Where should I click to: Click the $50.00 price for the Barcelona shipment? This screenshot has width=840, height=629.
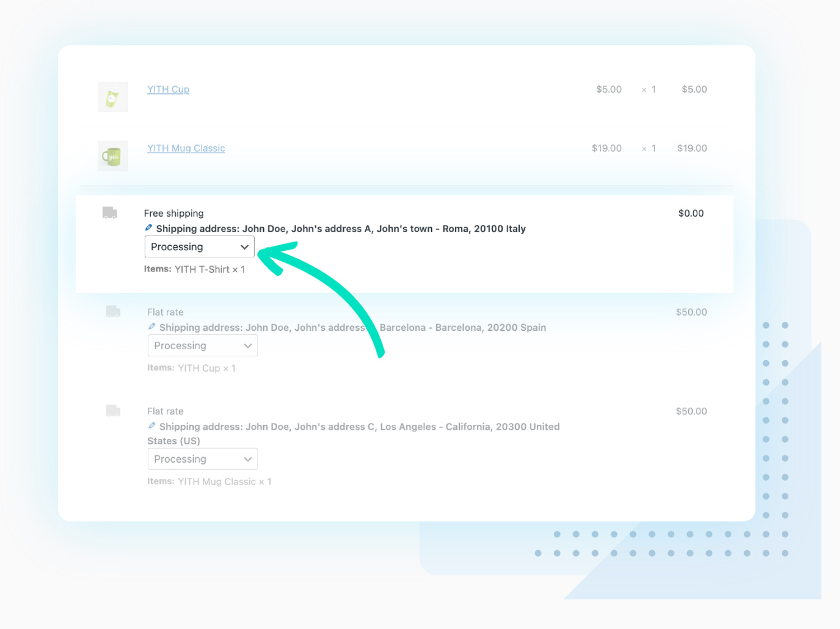pos(691,312)
